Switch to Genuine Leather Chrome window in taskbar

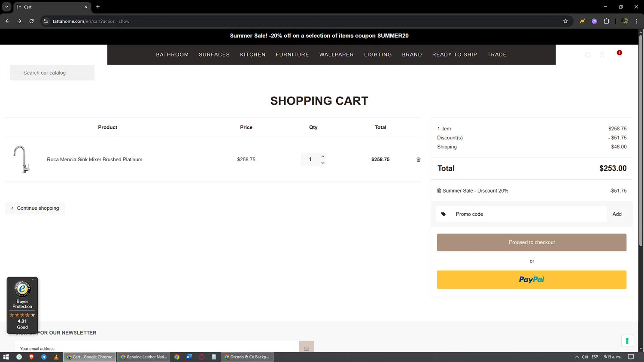pyautogui.click(x=144, y=357)
